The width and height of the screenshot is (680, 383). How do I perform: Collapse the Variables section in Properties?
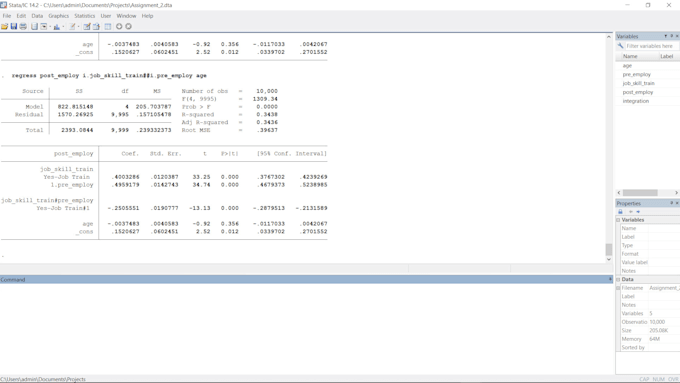618,220
